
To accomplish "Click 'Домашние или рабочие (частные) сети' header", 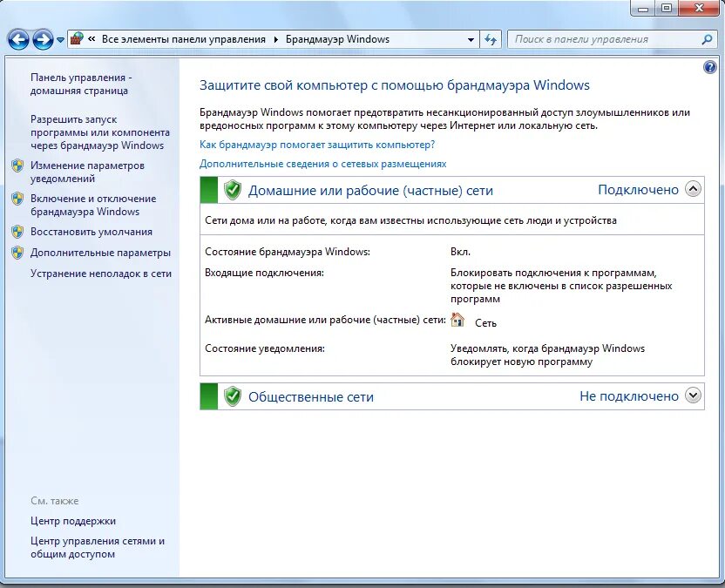I will point(370,191).
